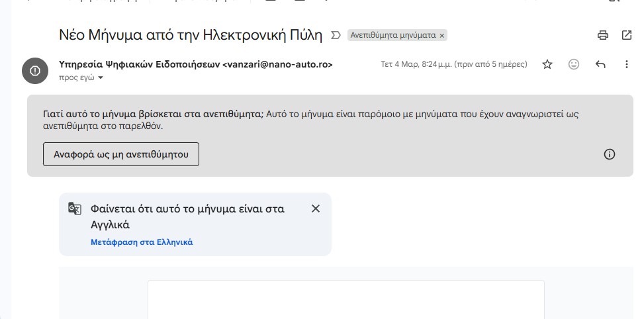Star this email message
This screenshot has width=644, height=319.
(x=547, y=65)
